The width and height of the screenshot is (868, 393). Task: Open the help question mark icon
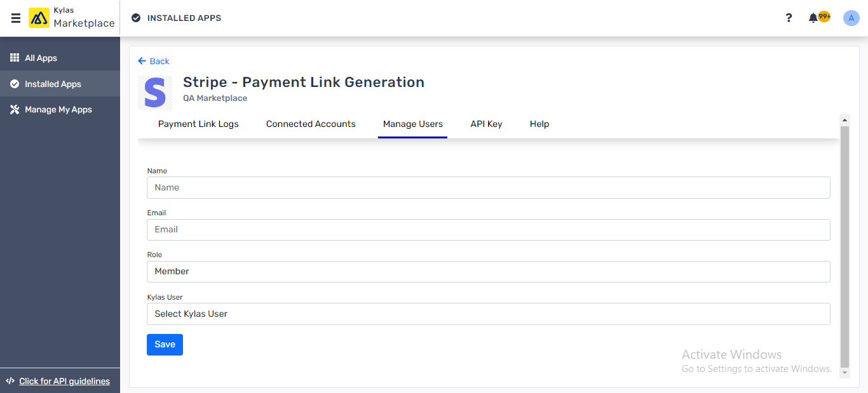pyautogui.click(x=789, y=18)
